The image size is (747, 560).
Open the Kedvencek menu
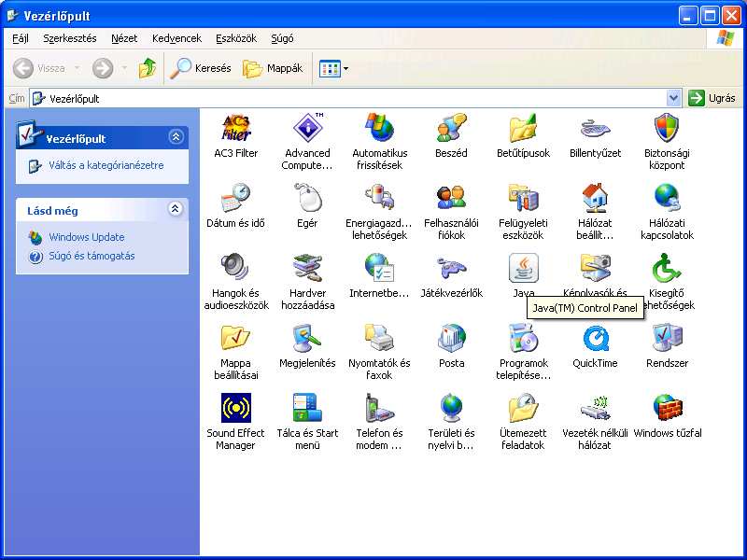click(176, 38)
